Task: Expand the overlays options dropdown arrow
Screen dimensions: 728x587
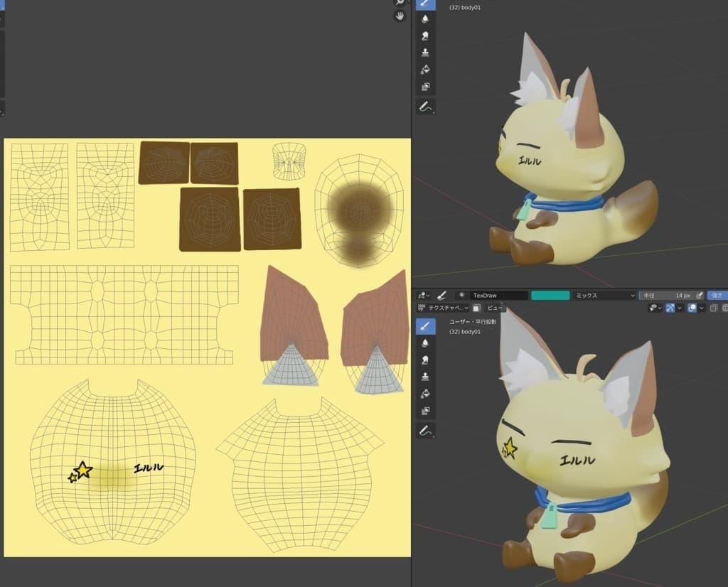Action: coord(702,308)
